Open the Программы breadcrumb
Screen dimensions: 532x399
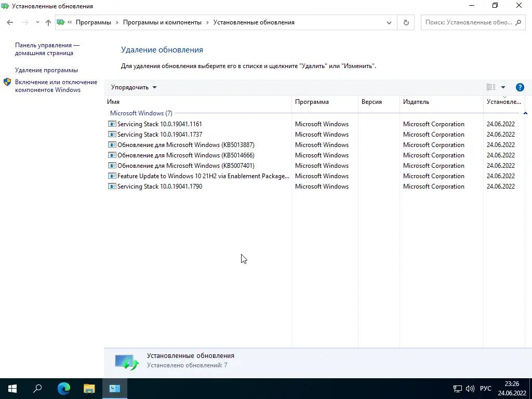[x=94, y=22]
